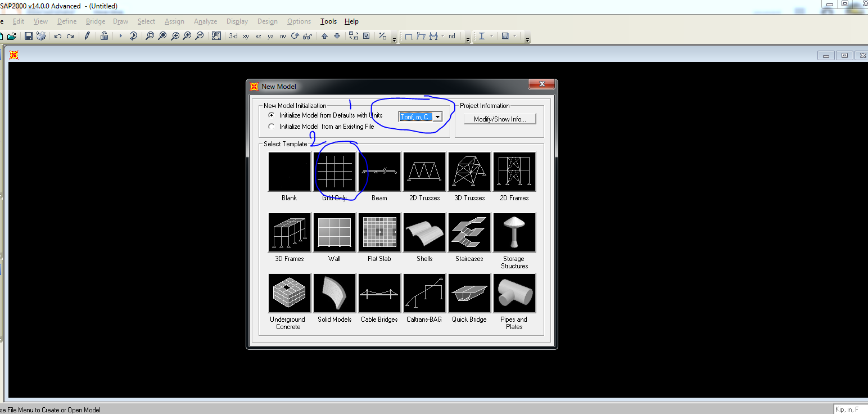Choose the 3D Trusses template
The height and width of the screenshot is (414, 868).
(469, 172)
